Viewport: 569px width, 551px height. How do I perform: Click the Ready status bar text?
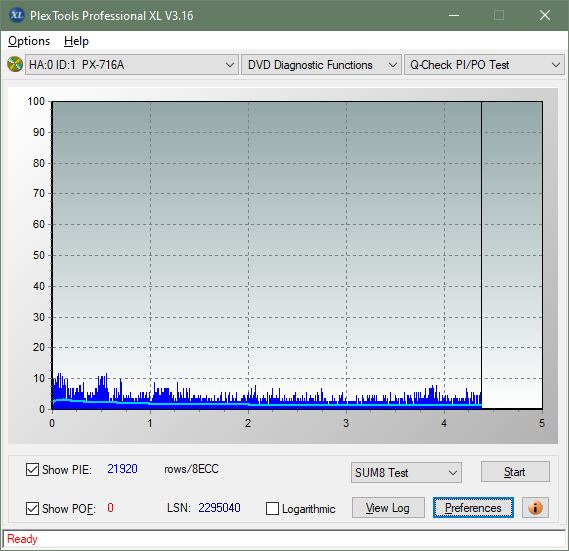22,539
